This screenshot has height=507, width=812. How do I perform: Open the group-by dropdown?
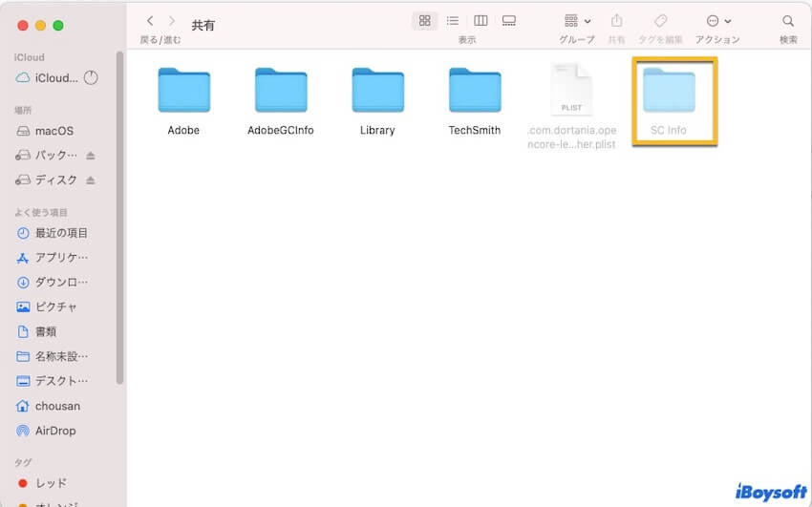[577, 20]
